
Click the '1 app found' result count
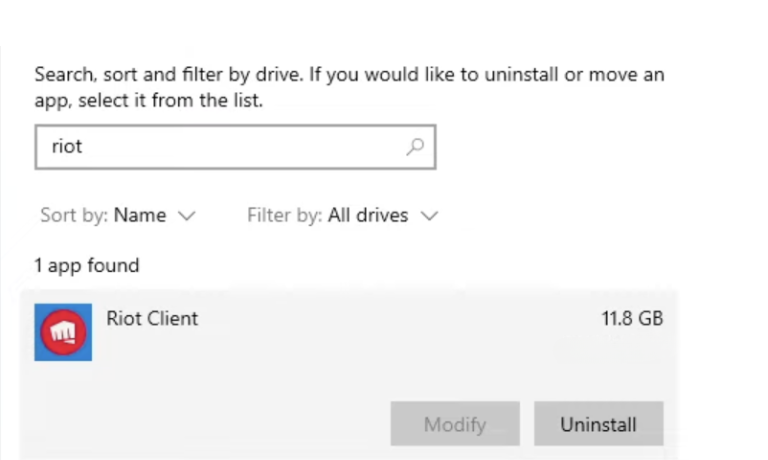[87, 266]
